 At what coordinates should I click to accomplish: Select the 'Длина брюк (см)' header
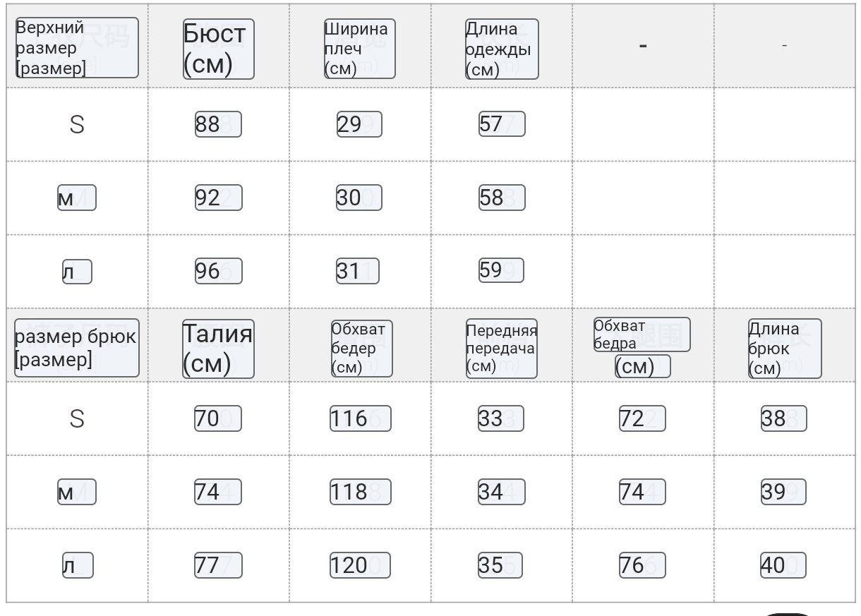click(785, 349)
